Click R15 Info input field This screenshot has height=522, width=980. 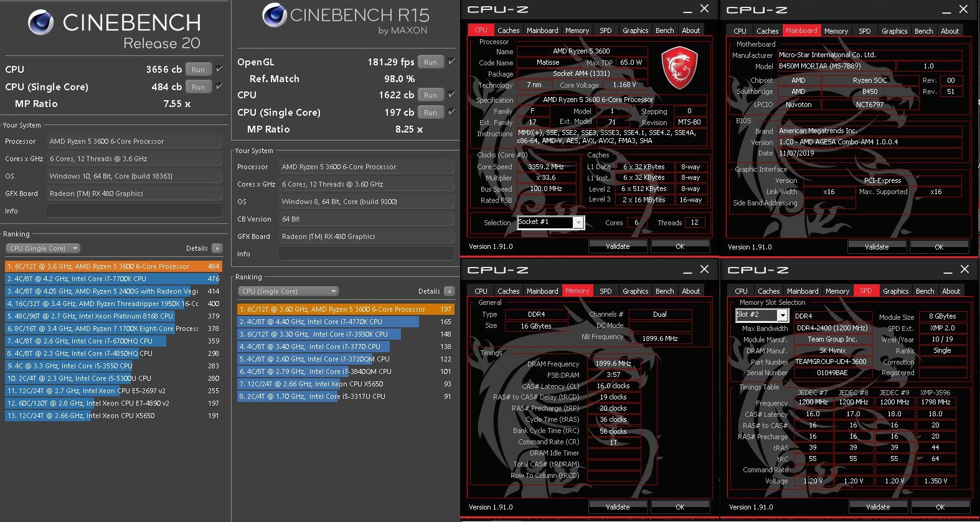[367, 254]
